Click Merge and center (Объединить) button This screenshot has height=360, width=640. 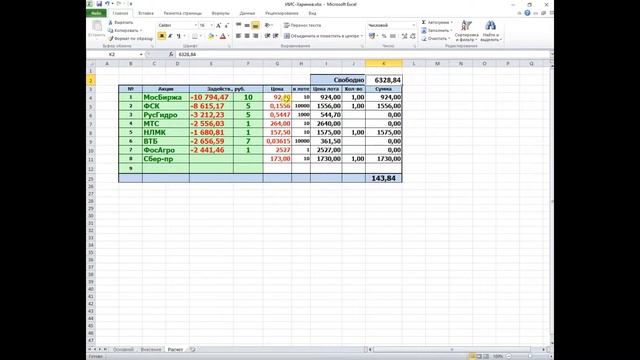(x=321, y=36)
